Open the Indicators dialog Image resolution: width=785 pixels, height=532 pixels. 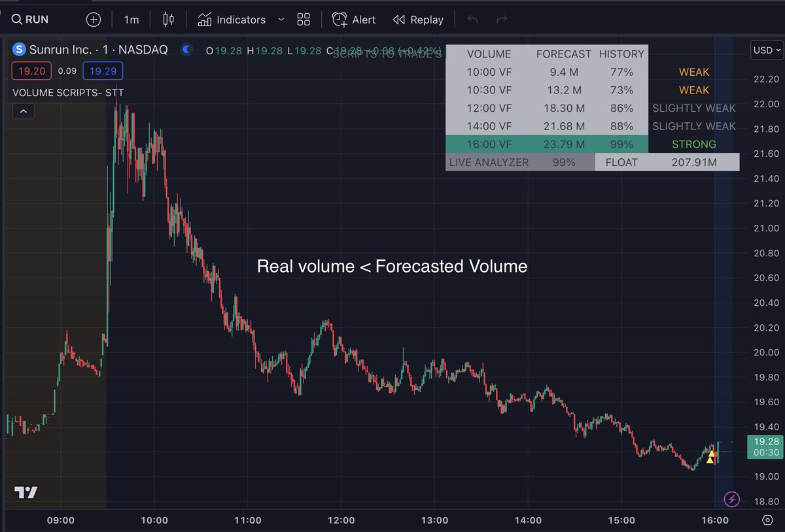pos(232,20)
